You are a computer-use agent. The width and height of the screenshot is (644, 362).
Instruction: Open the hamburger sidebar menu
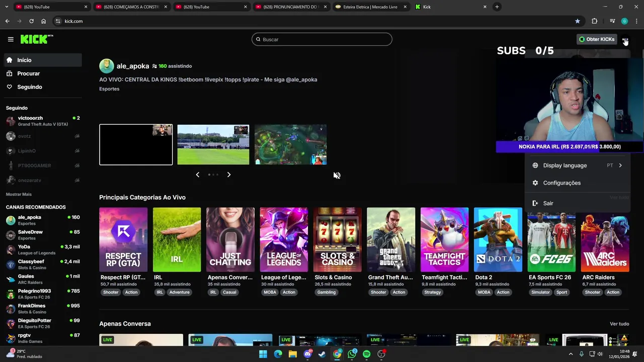[x=11, y=39]
